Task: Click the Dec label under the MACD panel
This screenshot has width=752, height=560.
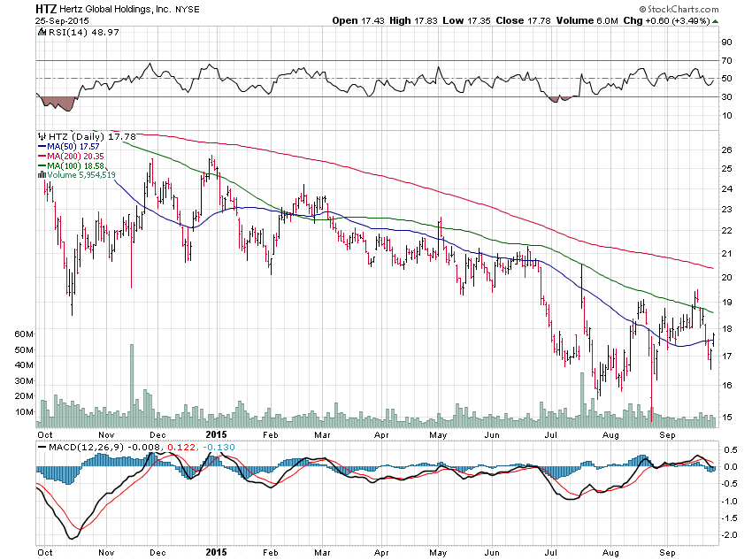Action: click(x=157, y=552)
